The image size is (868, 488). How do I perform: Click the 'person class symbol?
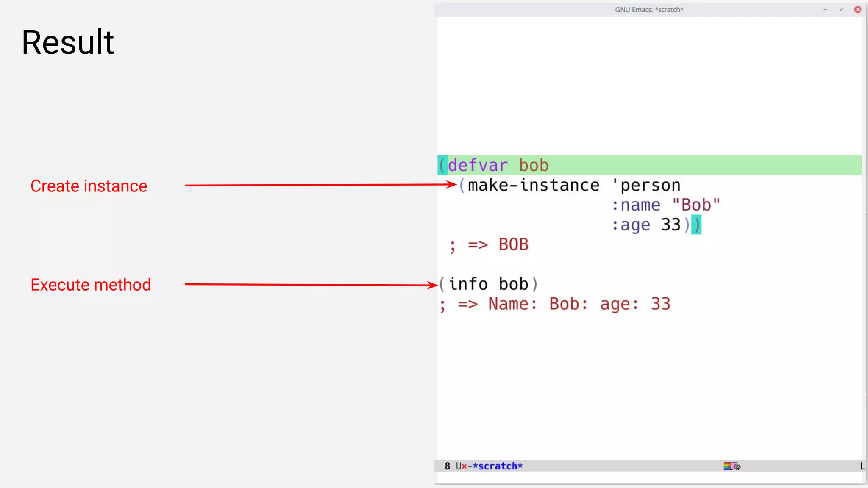tap(646, 185)
